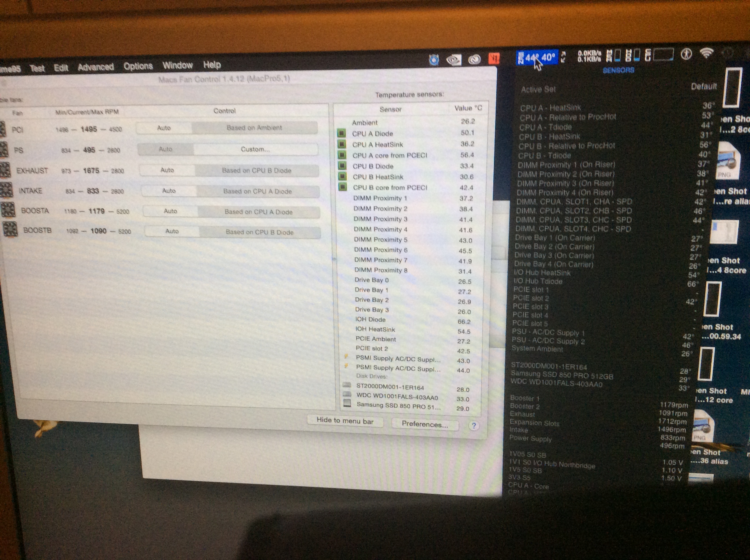Click the iStat network speed indicator
This screenshot has height=560, width=750.
[x=589, y=56]
